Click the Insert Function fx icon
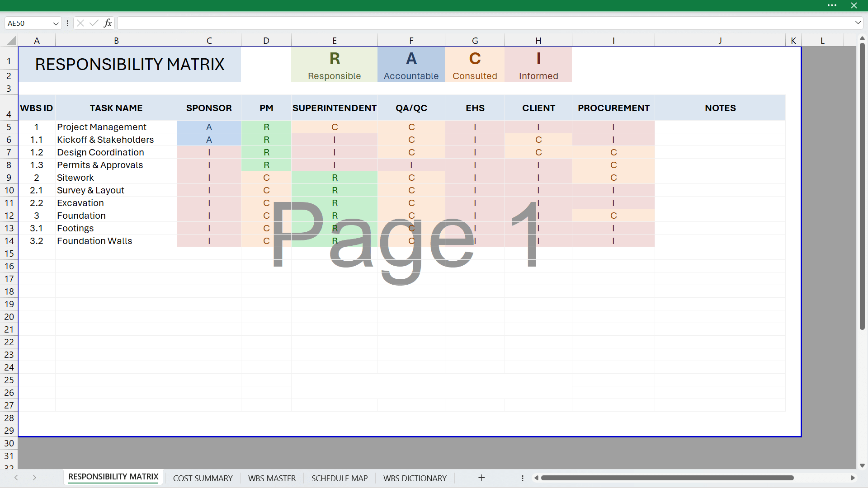 tap(108, 23)
